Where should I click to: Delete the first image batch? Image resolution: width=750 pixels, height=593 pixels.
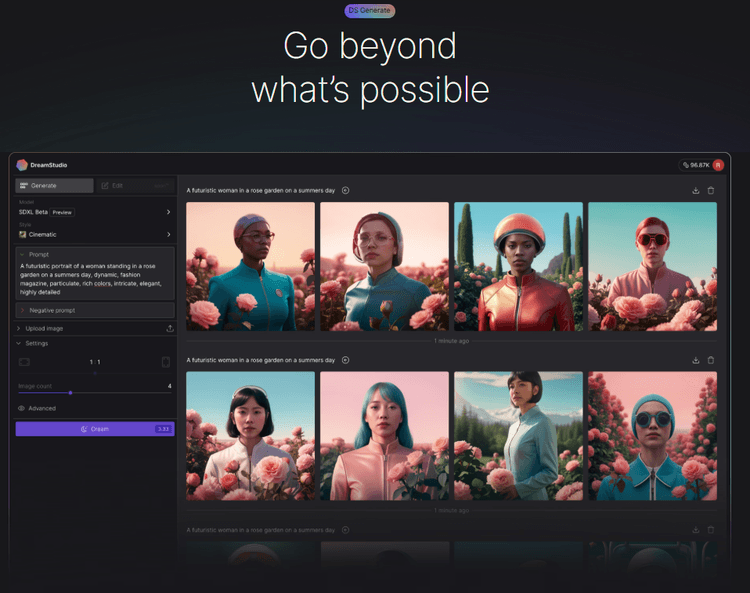[711, 190]
